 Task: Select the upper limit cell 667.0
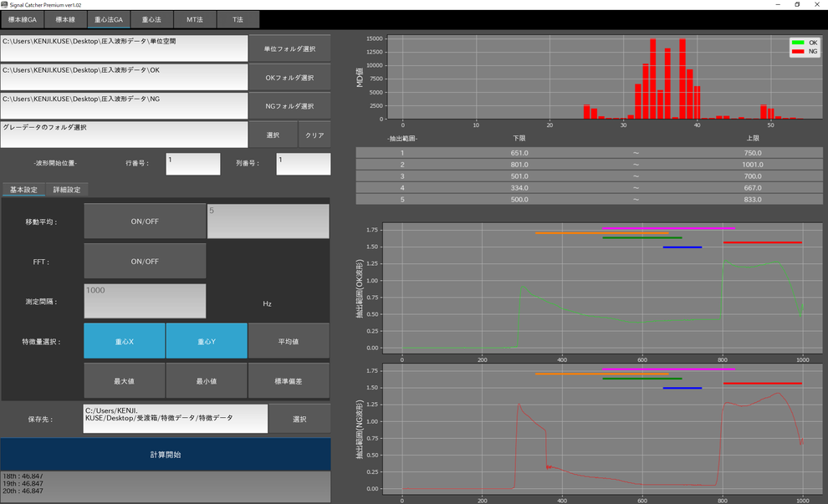753,188
